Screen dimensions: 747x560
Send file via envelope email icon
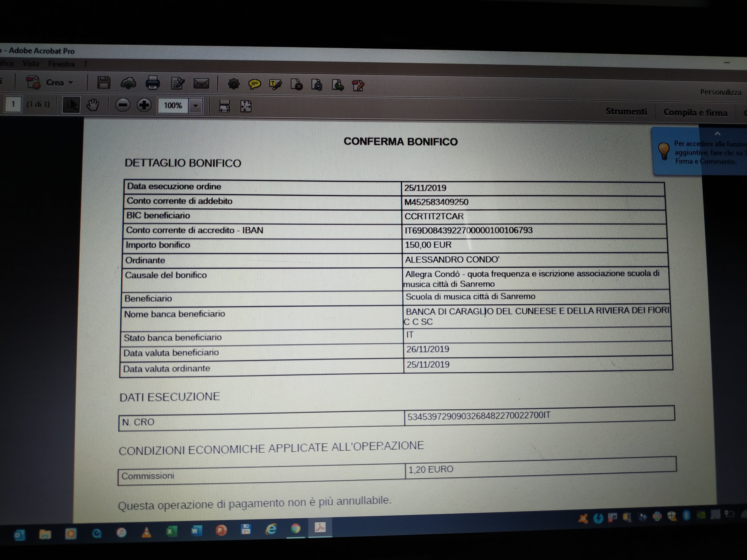201,84
